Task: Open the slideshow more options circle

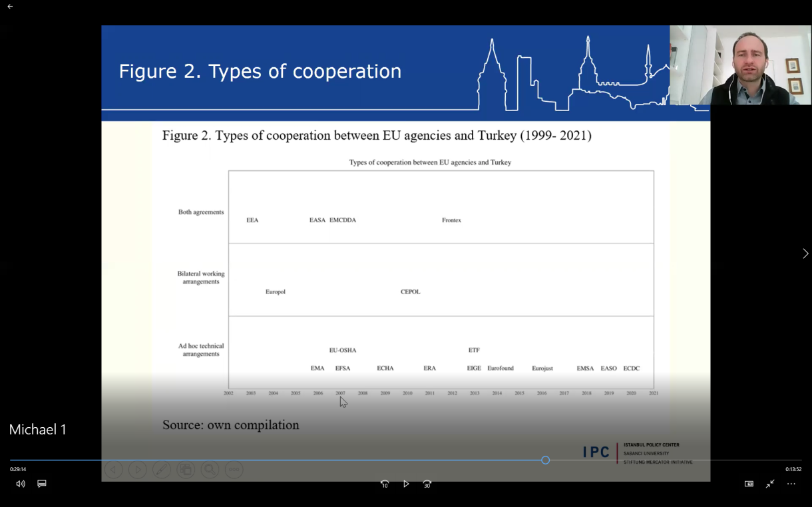Action: [x=234, y=470]
